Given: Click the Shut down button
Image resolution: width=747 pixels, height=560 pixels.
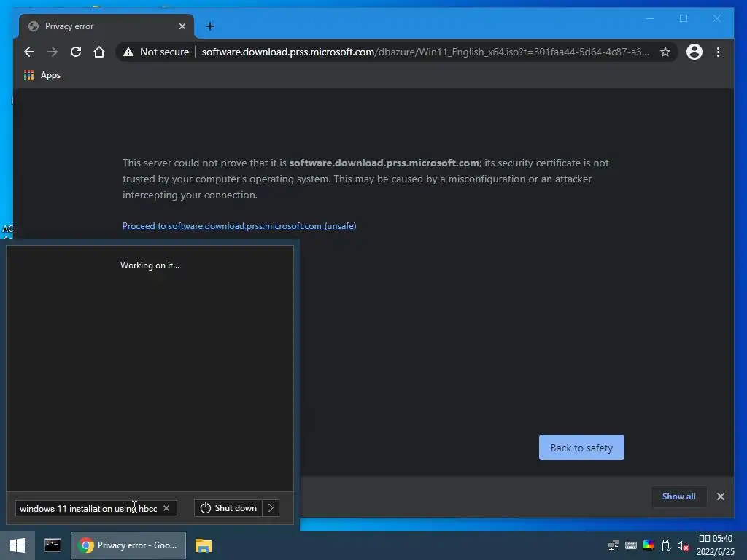Looking at the screenshot, I should tap(228, 508).
